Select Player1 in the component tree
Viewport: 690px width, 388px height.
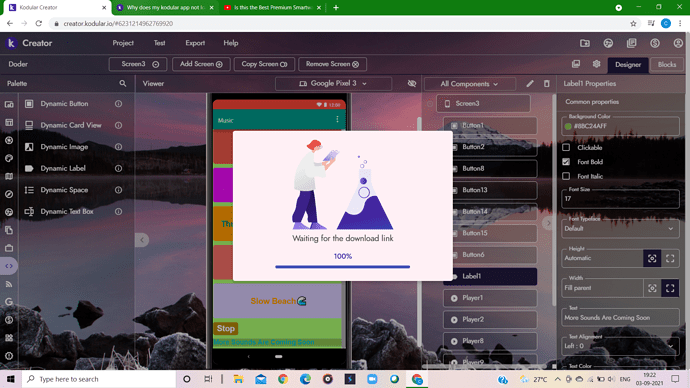coord(490,298)
